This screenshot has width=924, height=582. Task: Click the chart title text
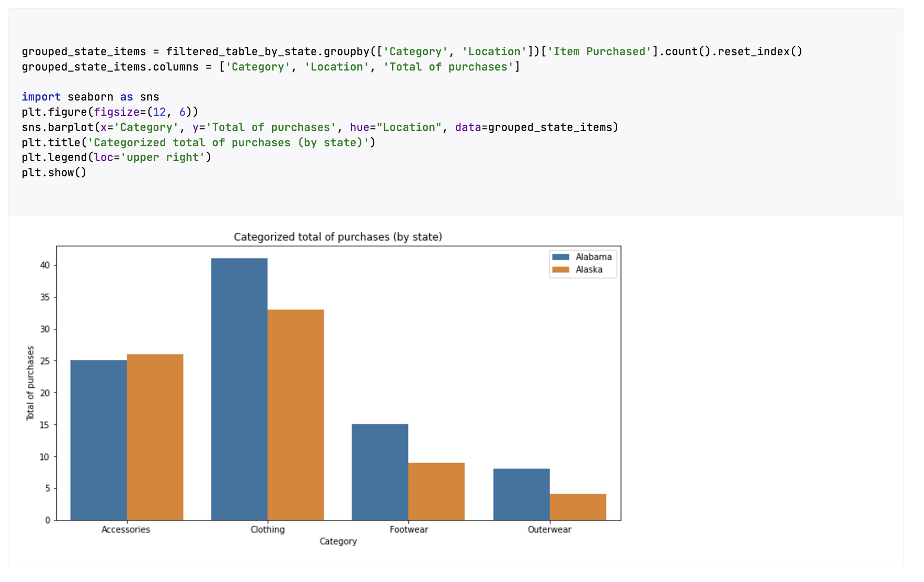pos(338,237)
